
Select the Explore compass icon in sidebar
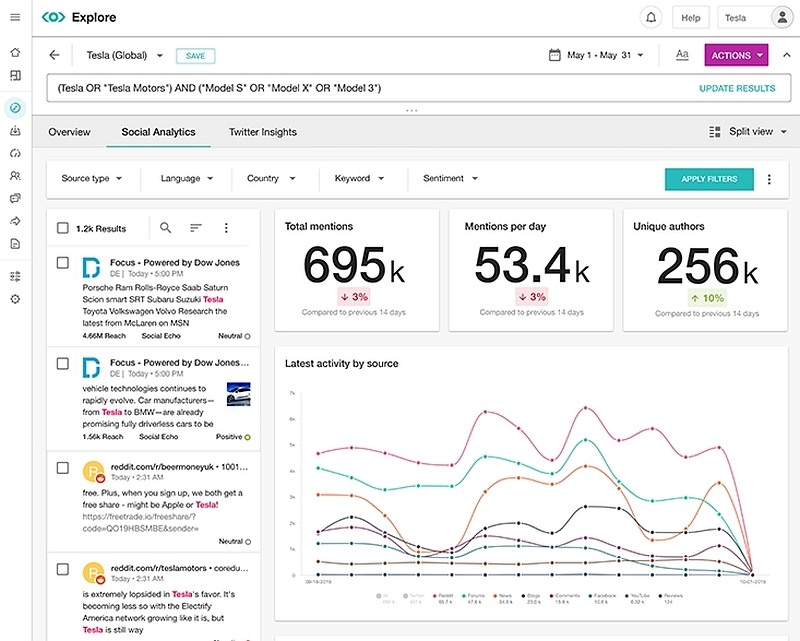(x=15, y=108)
